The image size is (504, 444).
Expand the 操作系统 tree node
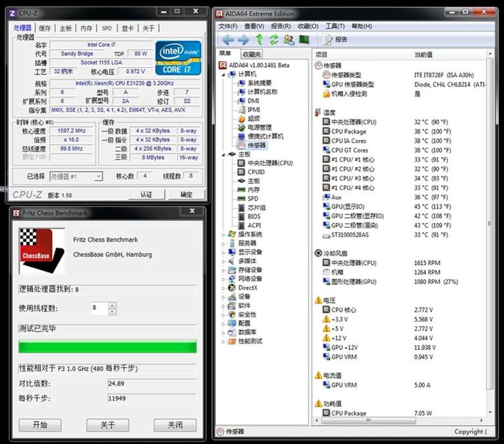click(224, 234)
